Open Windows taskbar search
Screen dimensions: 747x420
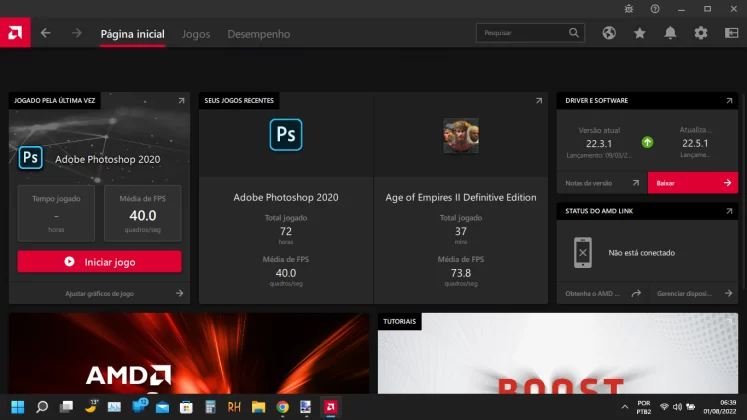[42, 407]
